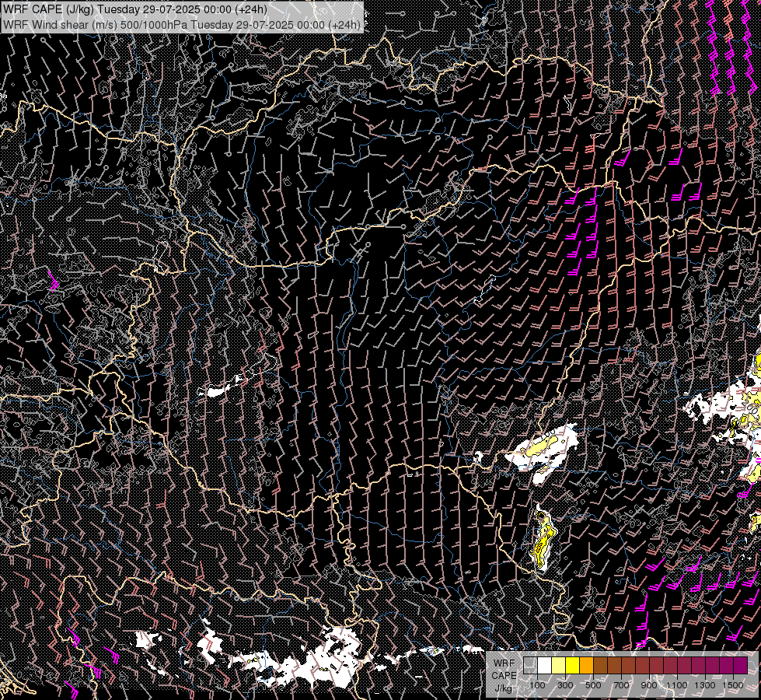Click the gray transparent first legend swatch
761x700 pixels.
530,665
